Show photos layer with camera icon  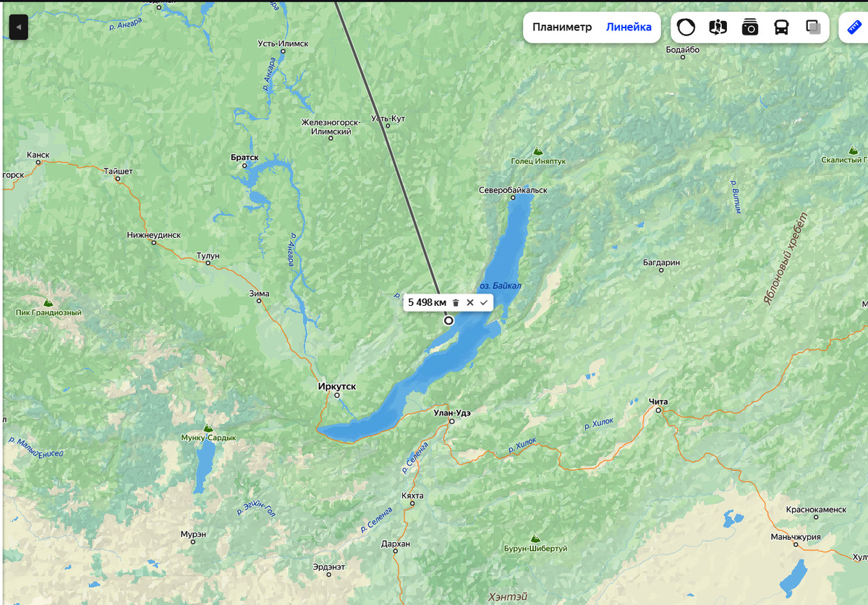[x=750, y=27]
